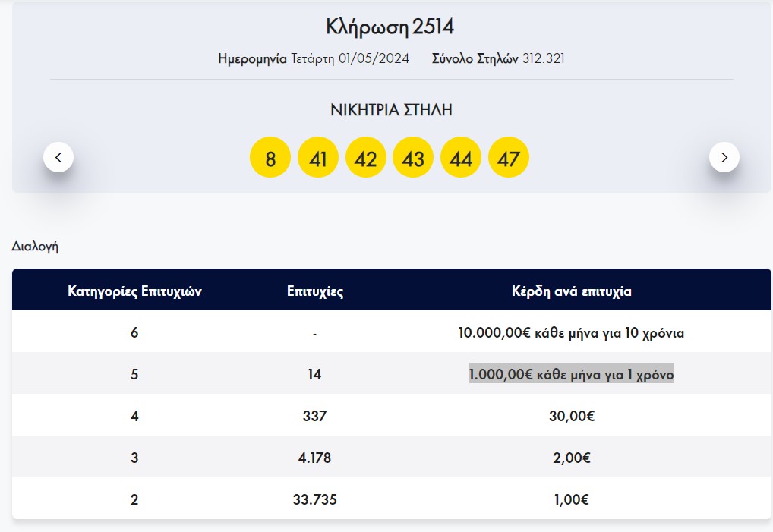
Task: Click the 10.000,00€ κάθε μήνα για 10 χρόνια prize
Action: [571, 333]
